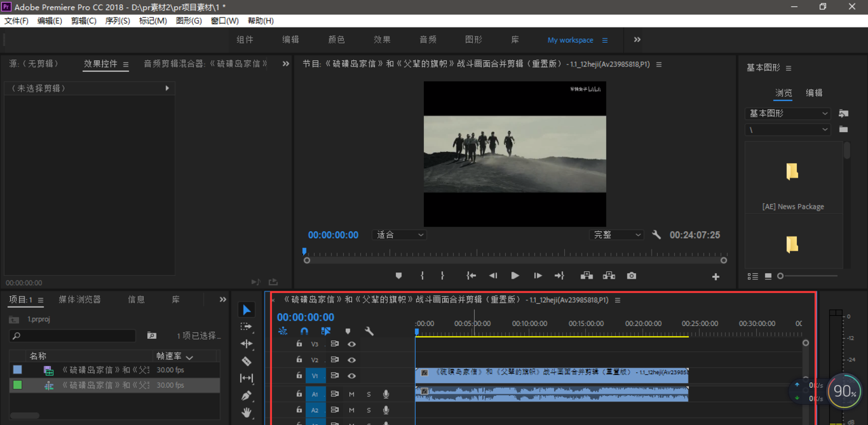Open the 完整 playback resolution dropdown
This screenshot has height=425, width=868.
[x=616, y=235]
